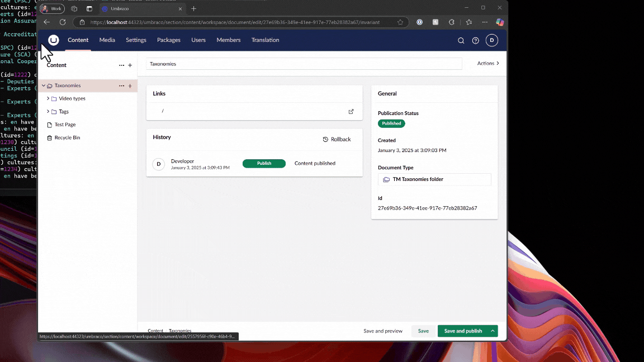This screenshot has width=644, height=362.
Task: Click the Rollback button
Action: pyautogui.click(x=337, y=139)
